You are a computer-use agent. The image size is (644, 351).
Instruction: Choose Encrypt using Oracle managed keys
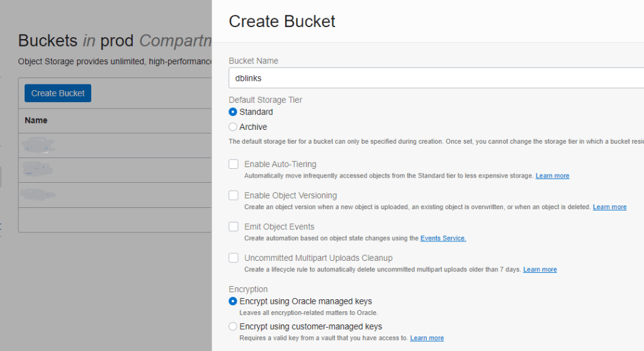coord(233,302)
